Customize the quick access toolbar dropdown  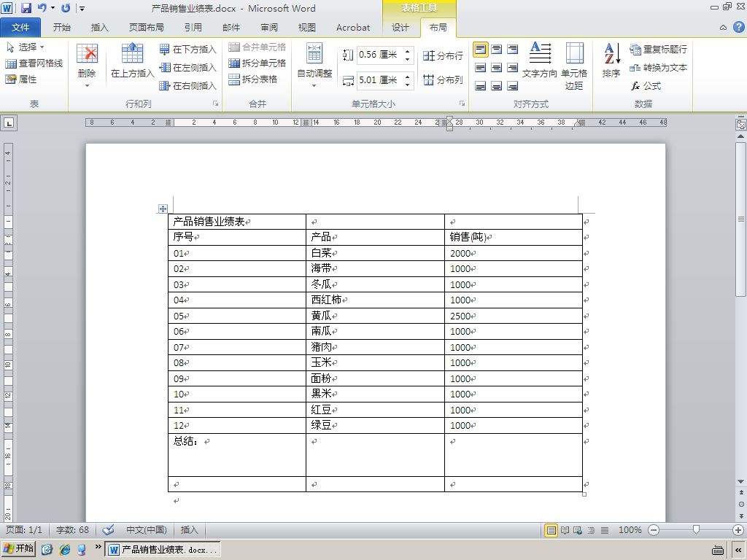pos(82,9)
